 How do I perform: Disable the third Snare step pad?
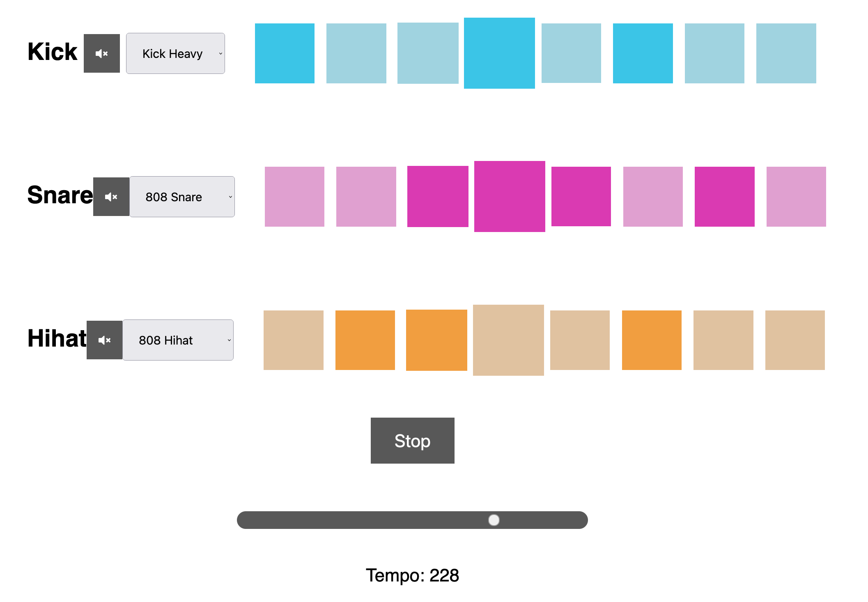[x=438, y=196]
